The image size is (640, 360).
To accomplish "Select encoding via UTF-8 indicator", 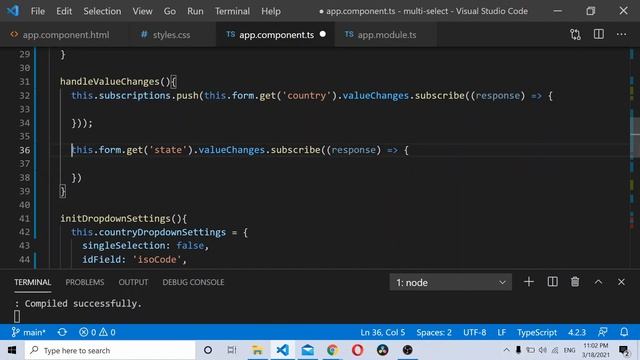I will pyautogui.click(x=474, y=332).
